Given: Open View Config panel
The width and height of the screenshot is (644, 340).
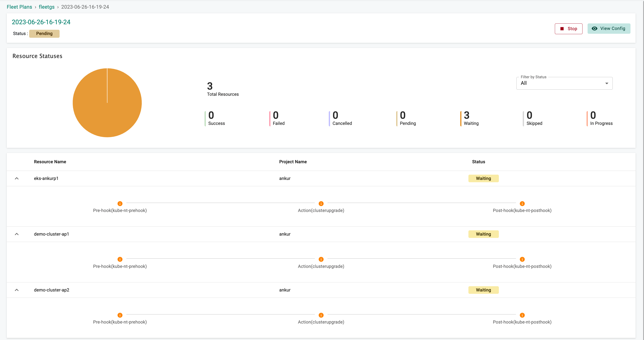Looking at the screenshot, I should pos(609,29).
